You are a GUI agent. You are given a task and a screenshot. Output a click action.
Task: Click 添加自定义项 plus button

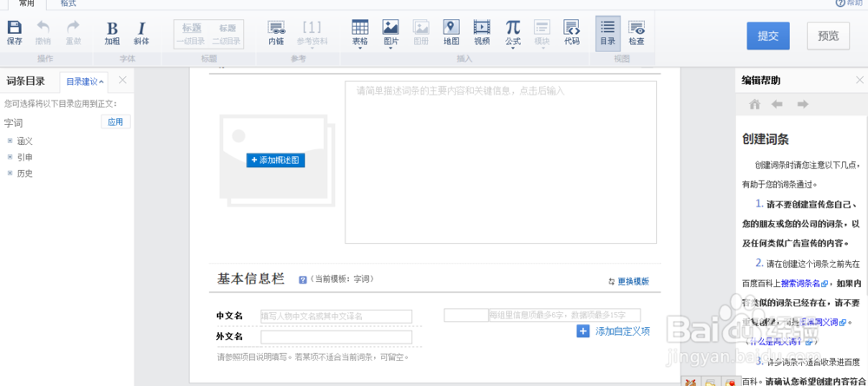583,331
